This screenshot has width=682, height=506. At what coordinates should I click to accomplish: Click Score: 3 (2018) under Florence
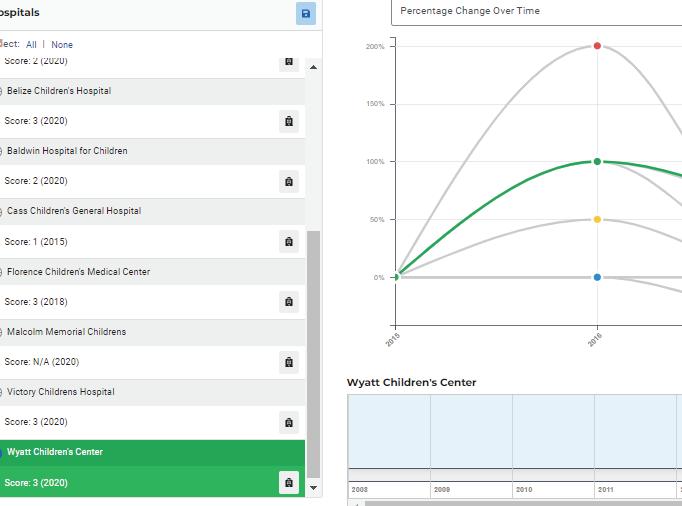point(36,302)
